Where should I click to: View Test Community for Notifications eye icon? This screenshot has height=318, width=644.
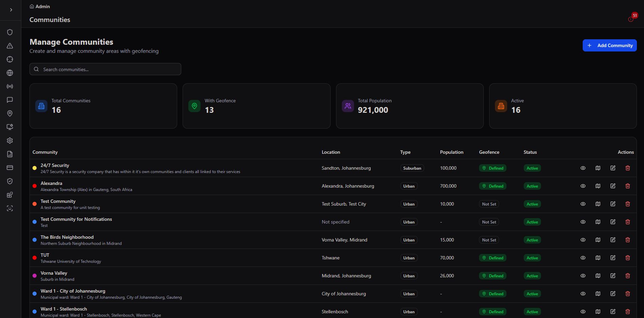coord(583,222)
